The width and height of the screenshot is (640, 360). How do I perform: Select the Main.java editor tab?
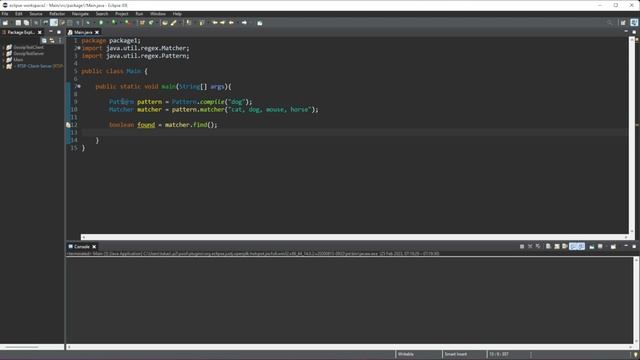coord(83,32)
